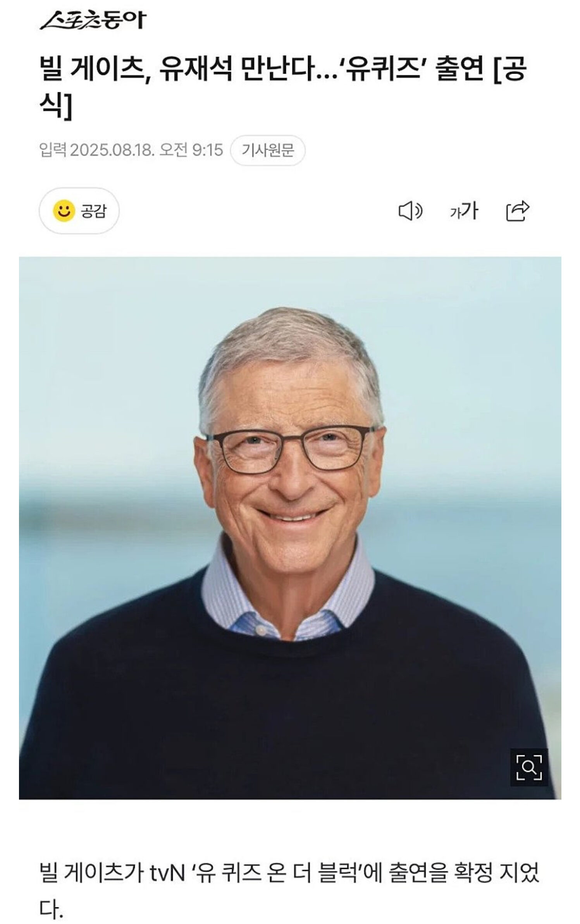Click the 입력 2025.08.18. date text
This screenshot has height=924, width=580.
pyautogui.click(x=97, y=150)
